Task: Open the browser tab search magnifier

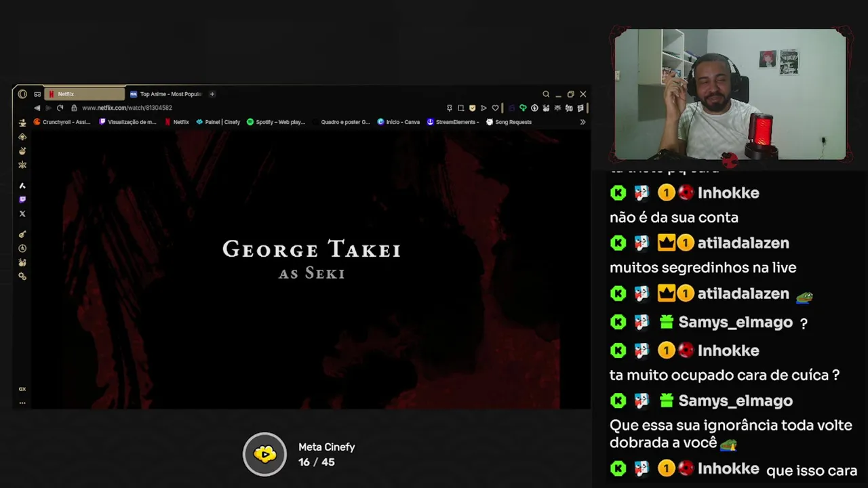Action: coord(546,94)
